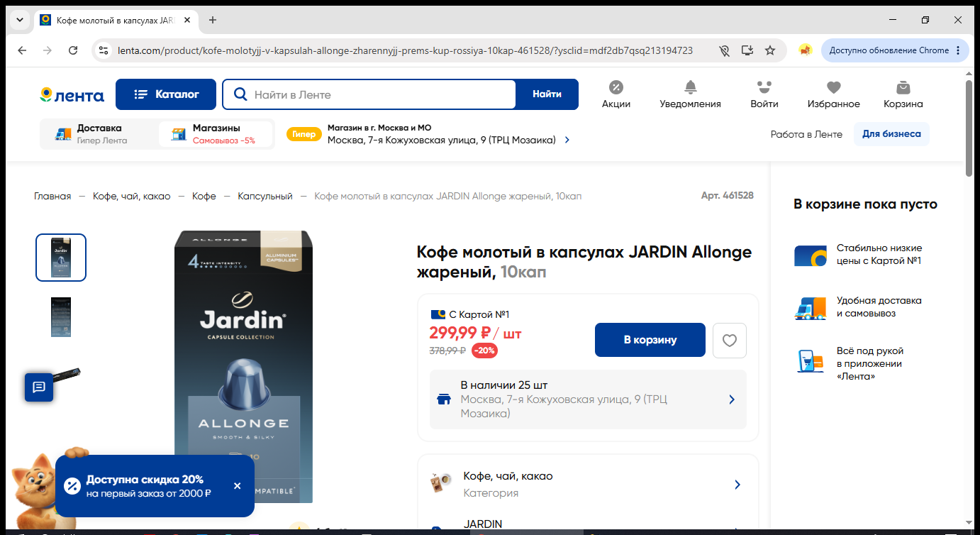Click the Арт. 461528 article number
This screenshot has width=980, height=535.
727,195
